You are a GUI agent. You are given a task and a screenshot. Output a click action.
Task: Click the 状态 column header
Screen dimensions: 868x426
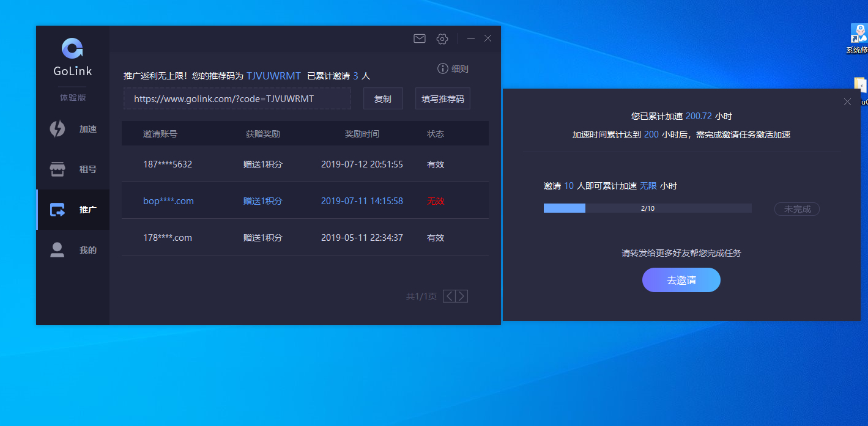coord(436,134)
